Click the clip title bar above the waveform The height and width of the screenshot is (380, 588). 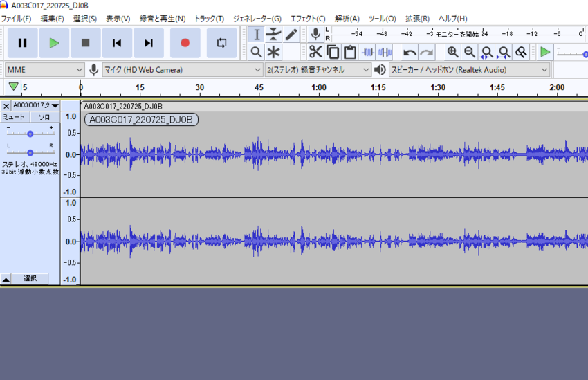[x=335, y=107]
